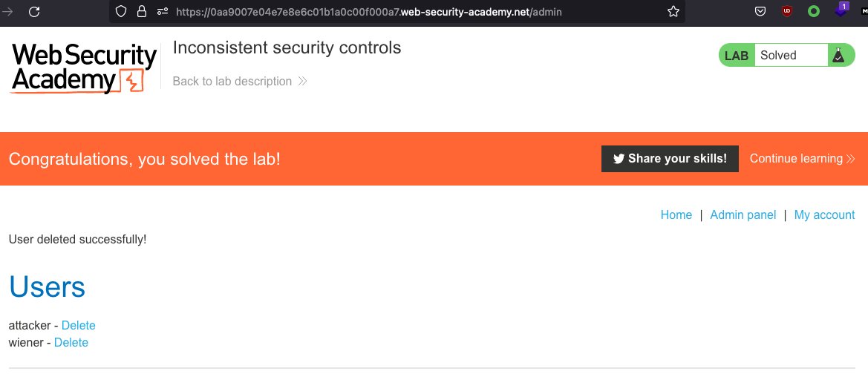
Task: Click the padlock site security icon
Action: point(142,11)
